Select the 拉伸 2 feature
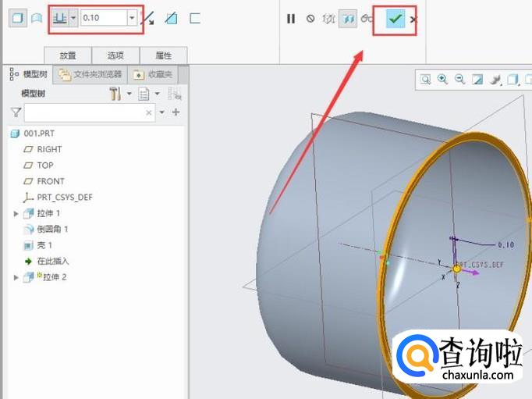 44,277
